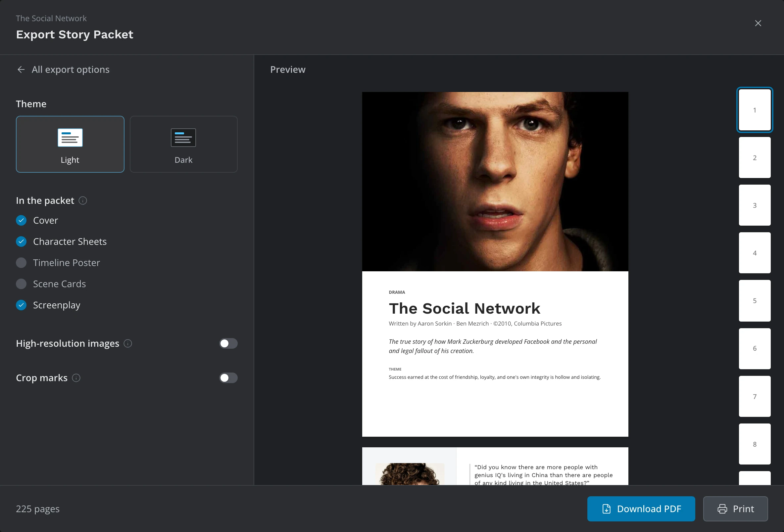Select the Light theme card
The height and width of the screenshot is (532, 784).
[x=70, y=144]
